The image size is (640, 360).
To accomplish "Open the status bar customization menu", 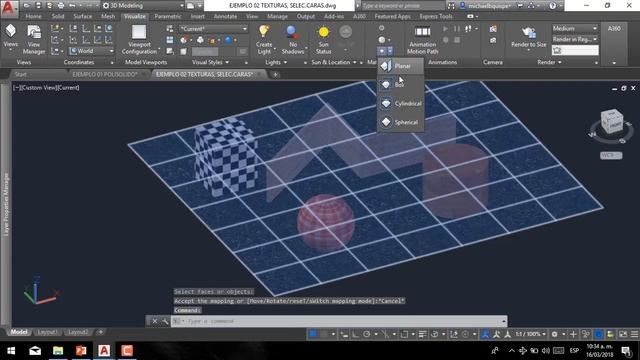I will pos(635,334).
